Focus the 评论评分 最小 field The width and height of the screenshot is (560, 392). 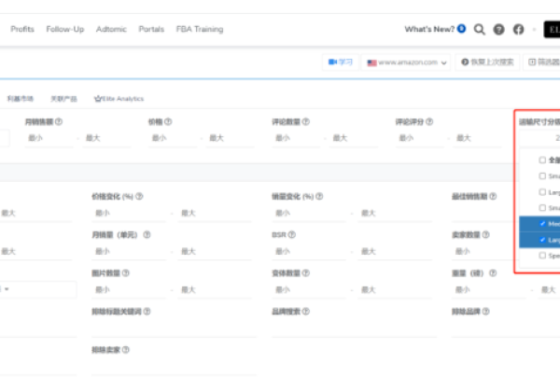click(420, 138)
